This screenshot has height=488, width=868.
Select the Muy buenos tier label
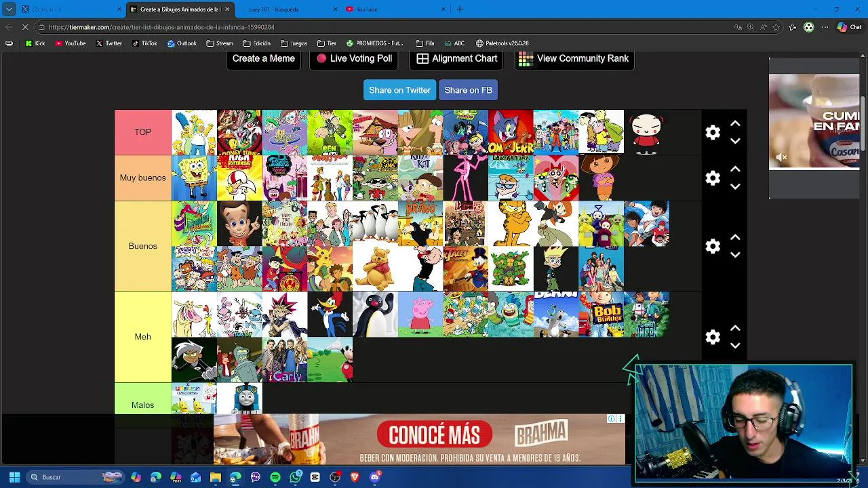(x=142, y=178)
